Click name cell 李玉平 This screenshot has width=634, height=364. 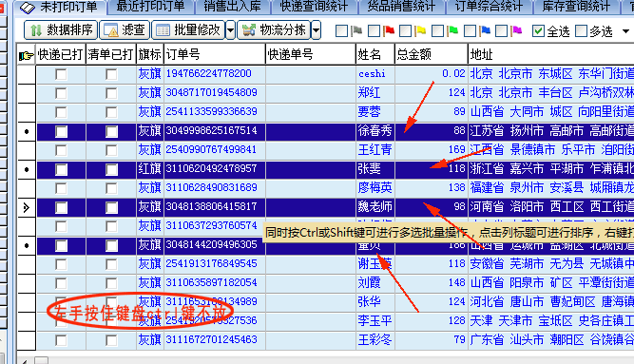click(x=375, y=320)
